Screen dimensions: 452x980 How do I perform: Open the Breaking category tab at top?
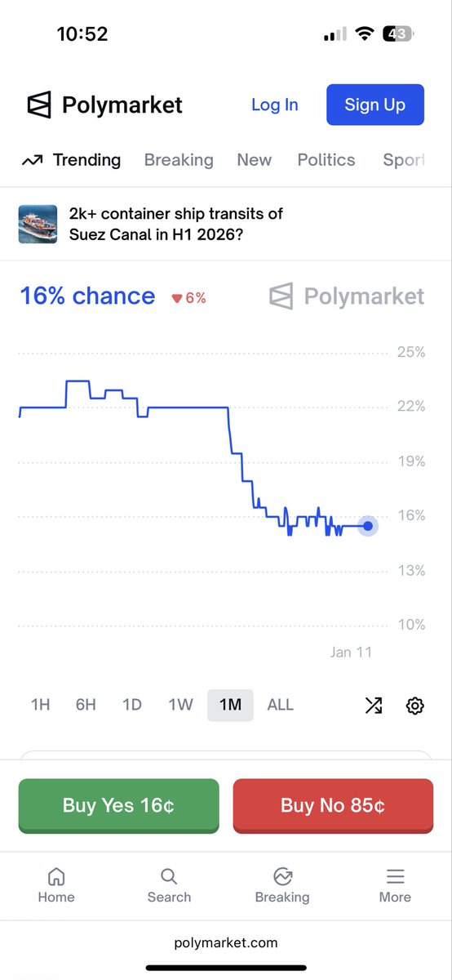pos(179,160)
